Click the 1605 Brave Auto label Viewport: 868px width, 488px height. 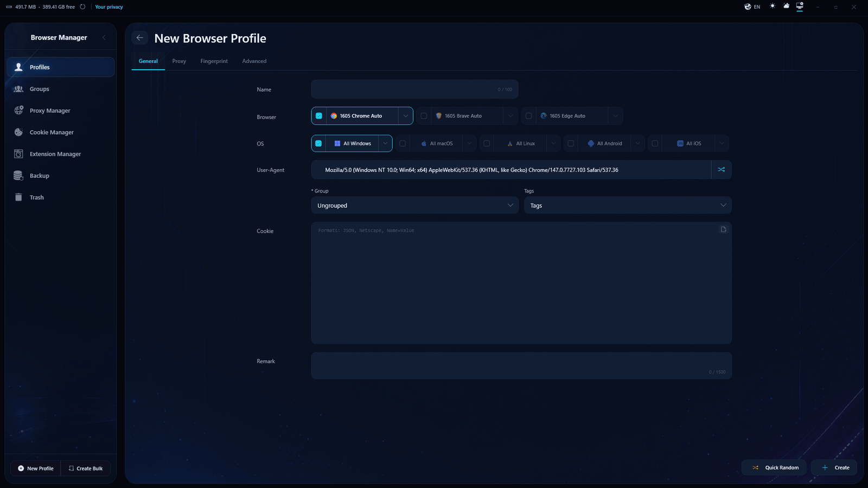point(463,116)
